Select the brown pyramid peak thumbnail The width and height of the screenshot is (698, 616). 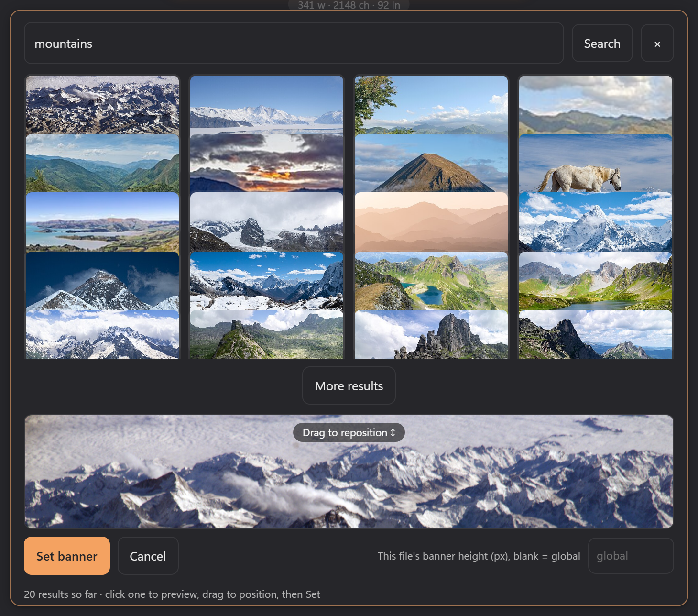[x=431, y=163]
